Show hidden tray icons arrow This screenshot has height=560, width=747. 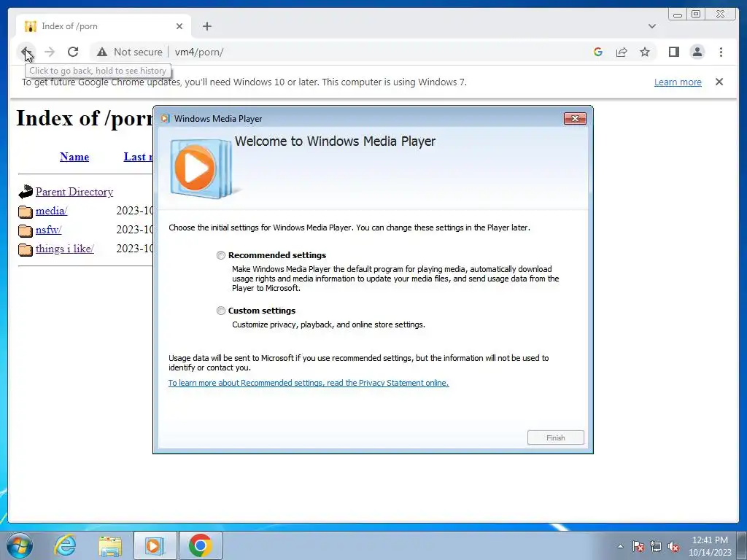tap(620, 546)
